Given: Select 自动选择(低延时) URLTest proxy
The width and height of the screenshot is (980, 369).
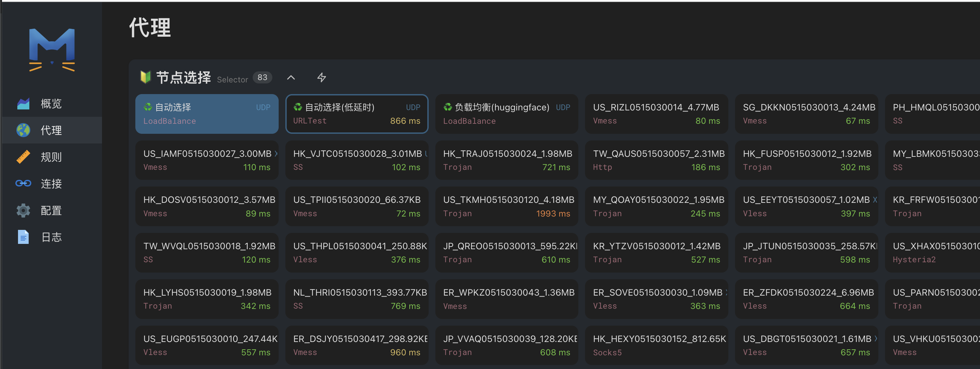Looking at the screenshot, I should click(x=356, y=114).
